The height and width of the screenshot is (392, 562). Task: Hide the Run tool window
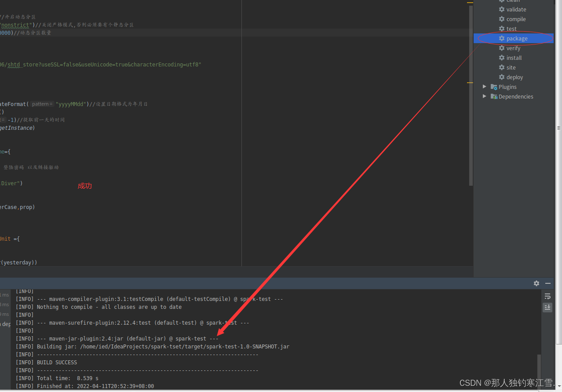tap(548, 283)
